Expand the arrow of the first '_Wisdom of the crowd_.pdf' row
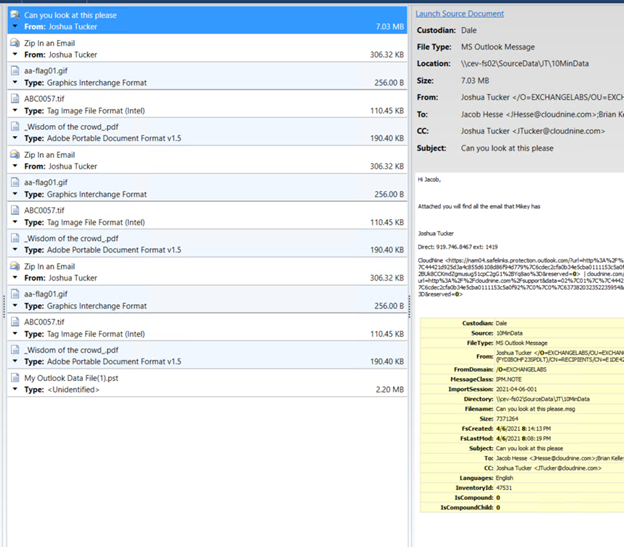The width and height of the screenshot is (624, 547). pyautogui.click(x=15, y=138)
